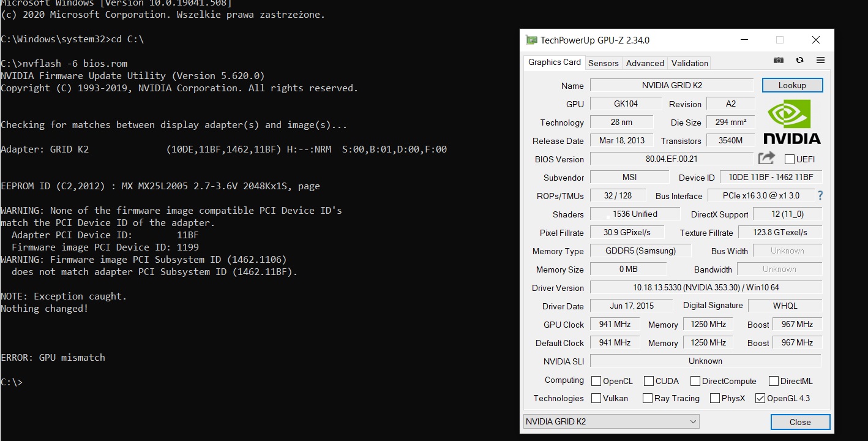Click the Subvendor field showing MSI
Viewport: 868px width, 441px height.
pos(629,177)
